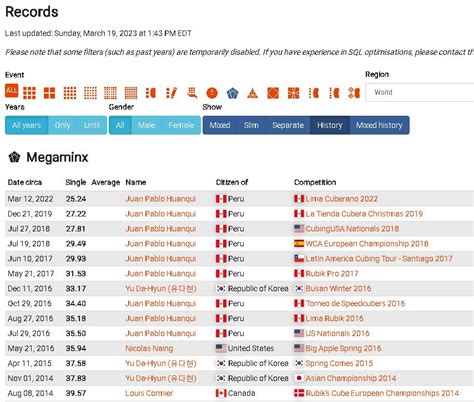Select the ALL events icon

click(x=12, y=91)
